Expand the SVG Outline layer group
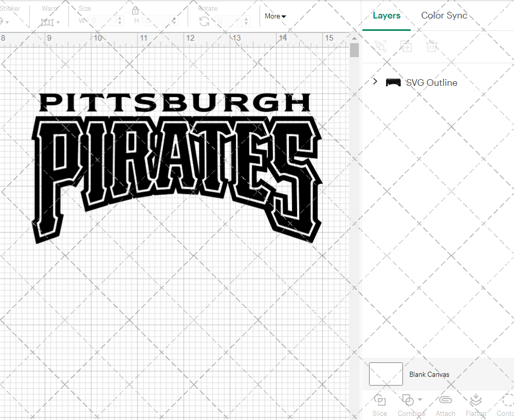 375,81
